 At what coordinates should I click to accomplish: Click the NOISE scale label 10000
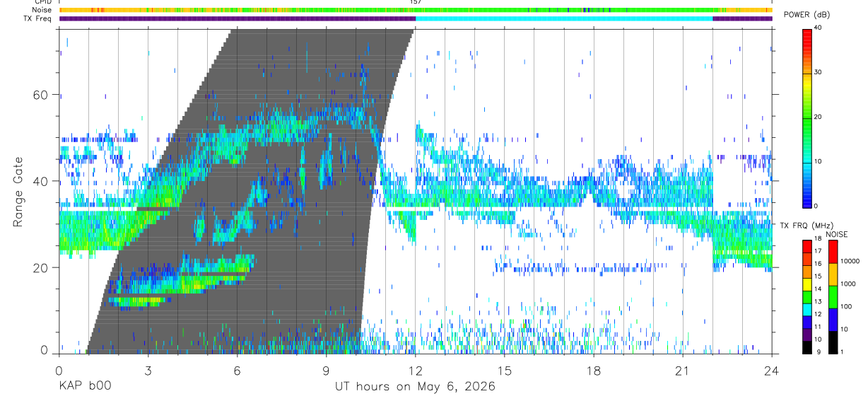850,261
